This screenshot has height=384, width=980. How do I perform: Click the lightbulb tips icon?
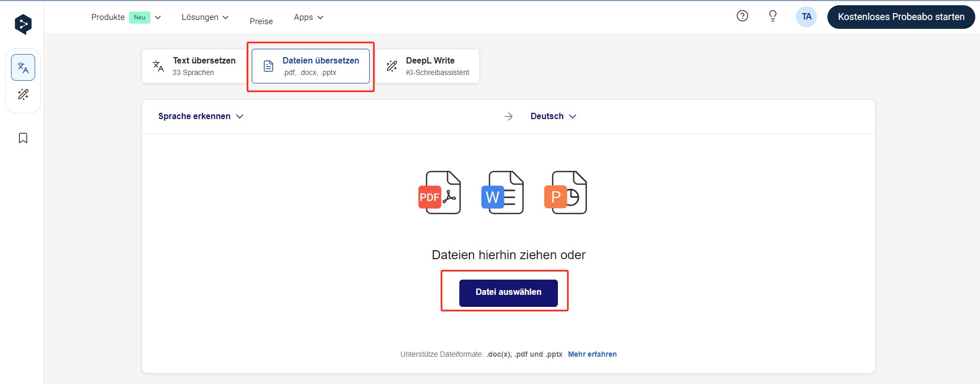click(773, 16)
